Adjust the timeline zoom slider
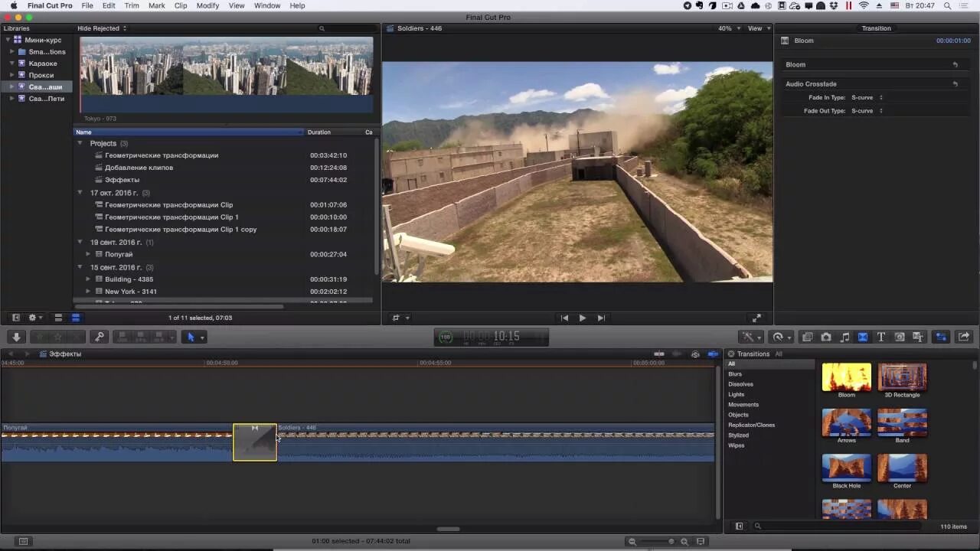The image size is (980, 551). [x=658, y=541]
